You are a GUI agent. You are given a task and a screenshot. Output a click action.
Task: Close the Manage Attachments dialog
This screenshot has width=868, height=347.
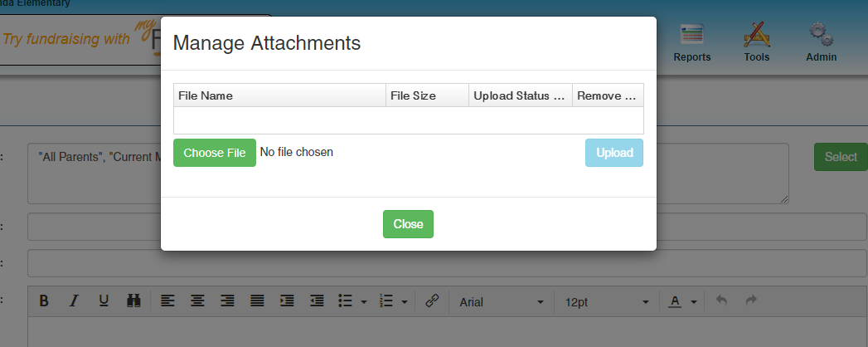click(x=408, y=224)
